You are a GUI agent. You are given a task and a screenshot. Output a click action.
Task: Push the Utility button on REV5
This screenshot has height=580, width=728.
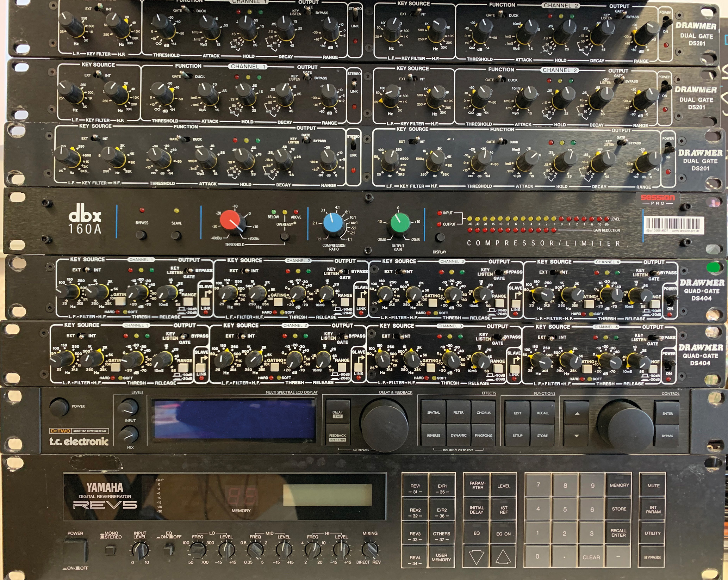(653, 533)
